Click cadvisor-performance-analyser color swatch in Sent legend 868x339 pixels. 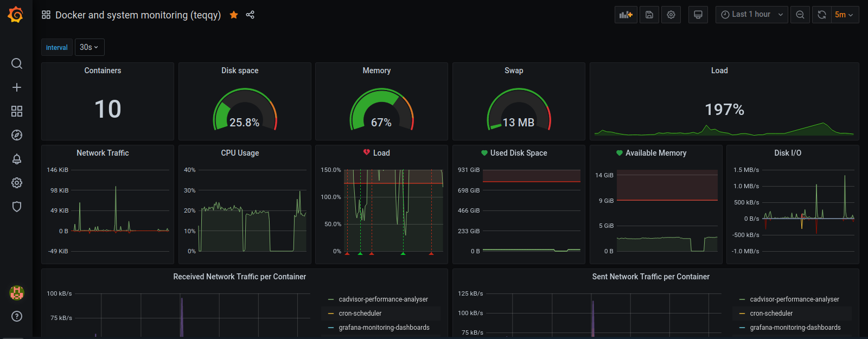(742, 299)
